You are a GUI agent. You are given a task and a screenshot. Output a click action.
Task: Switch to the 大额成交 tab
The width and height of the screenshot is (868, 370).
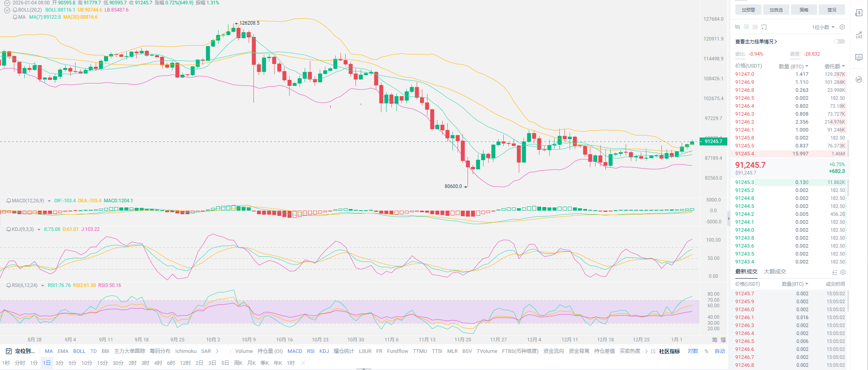click(775, 272)
